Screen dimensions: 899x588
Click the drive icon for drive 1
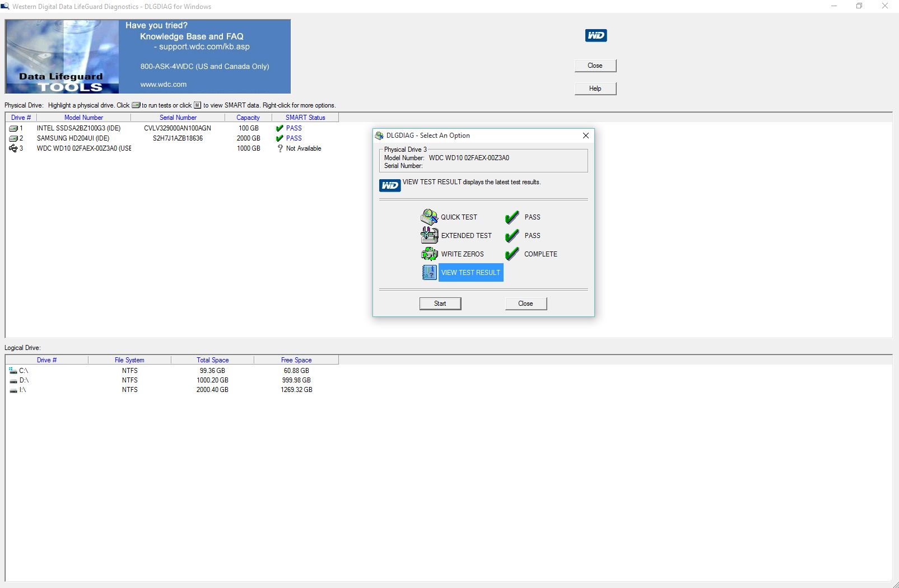pyautogui.click(x=13, y=128)
